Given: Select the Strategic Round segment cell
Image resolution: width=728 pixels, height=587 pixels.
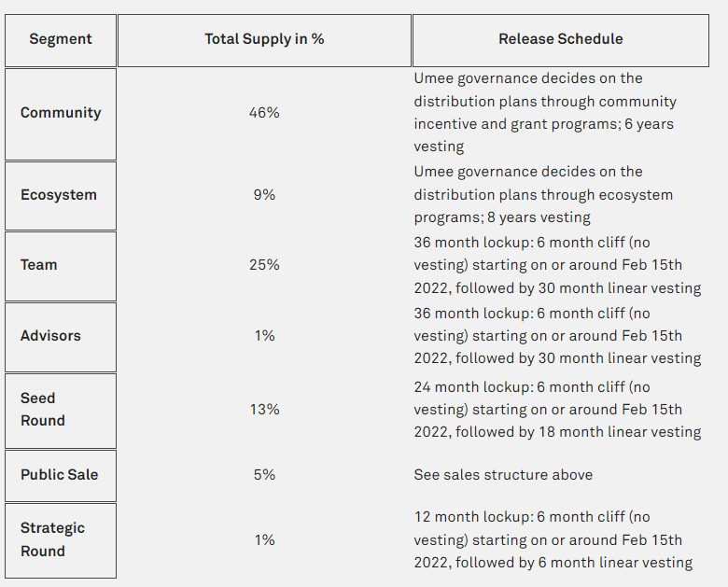Looking at the screenshot, I should click(52, 539).
